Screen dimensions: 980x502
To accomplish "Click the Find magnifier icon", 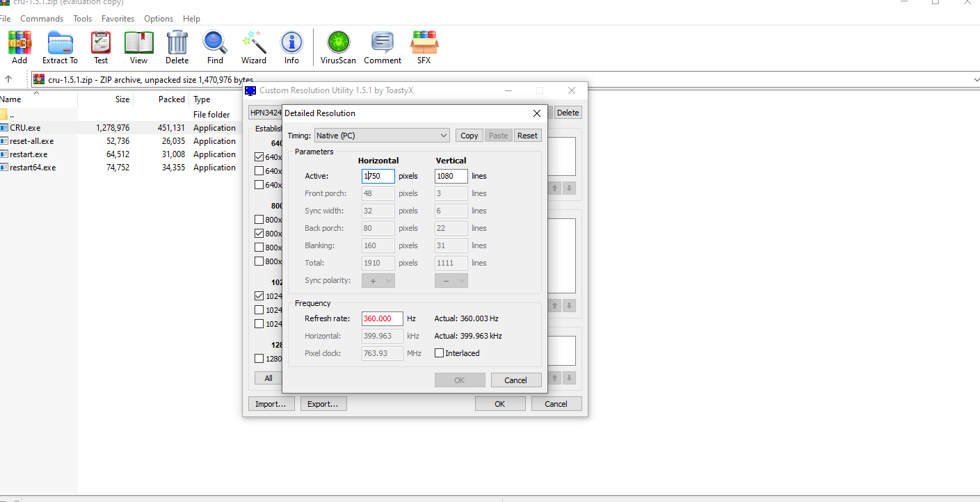I will (215, 44).
